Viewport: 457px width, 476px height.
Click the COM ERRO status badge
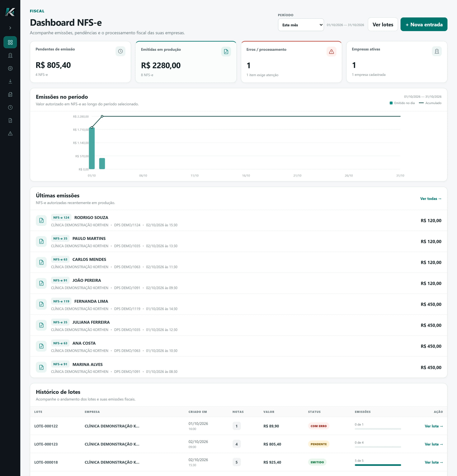point(319,426)
